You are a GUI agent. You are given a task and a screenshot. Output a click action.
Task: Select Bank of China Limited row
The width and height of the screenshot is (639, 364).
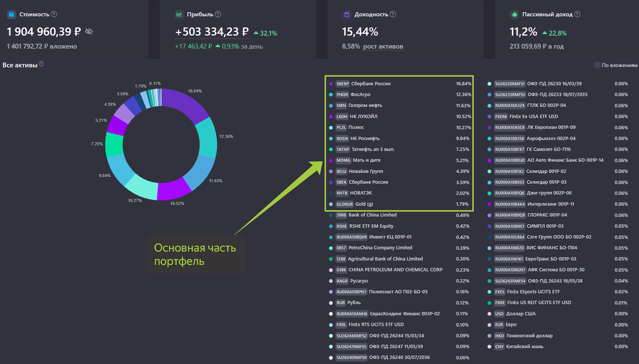[x=400, y=215]
